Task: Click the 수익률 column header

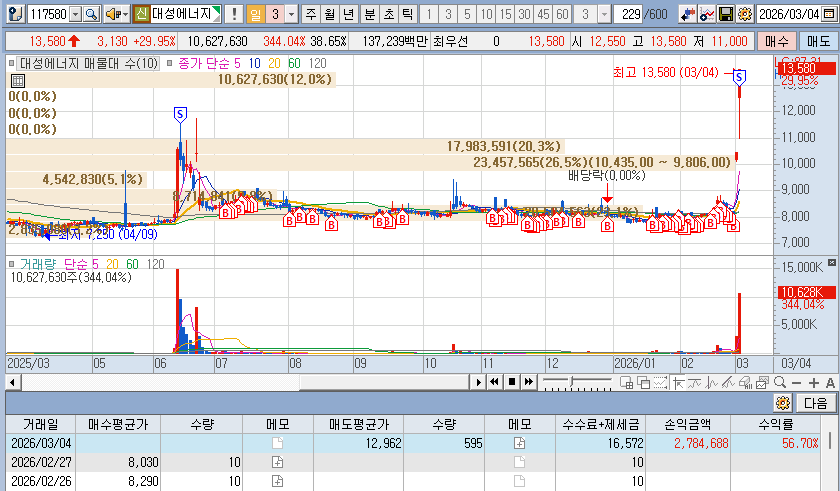Action: point(775,424)
